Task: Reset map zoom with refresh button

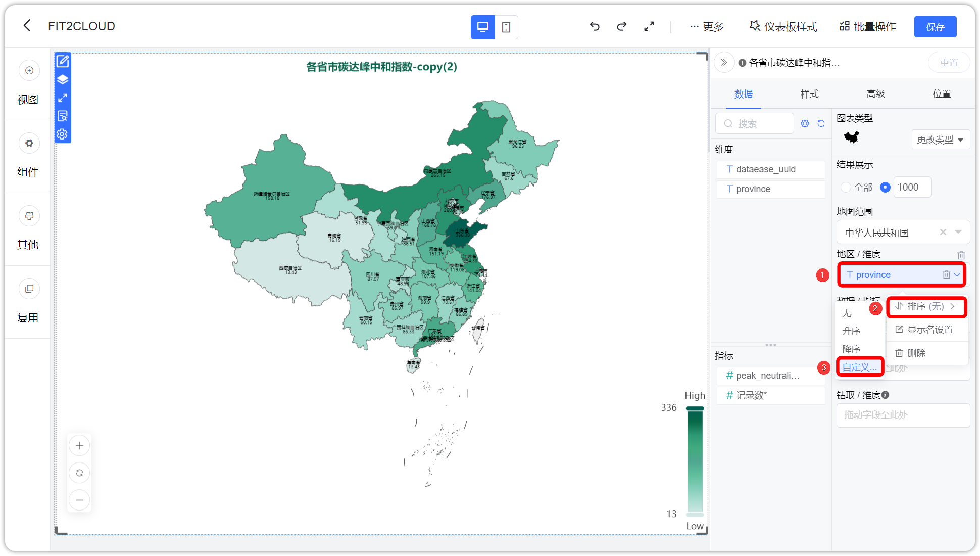Action: [x=79, y=473]
